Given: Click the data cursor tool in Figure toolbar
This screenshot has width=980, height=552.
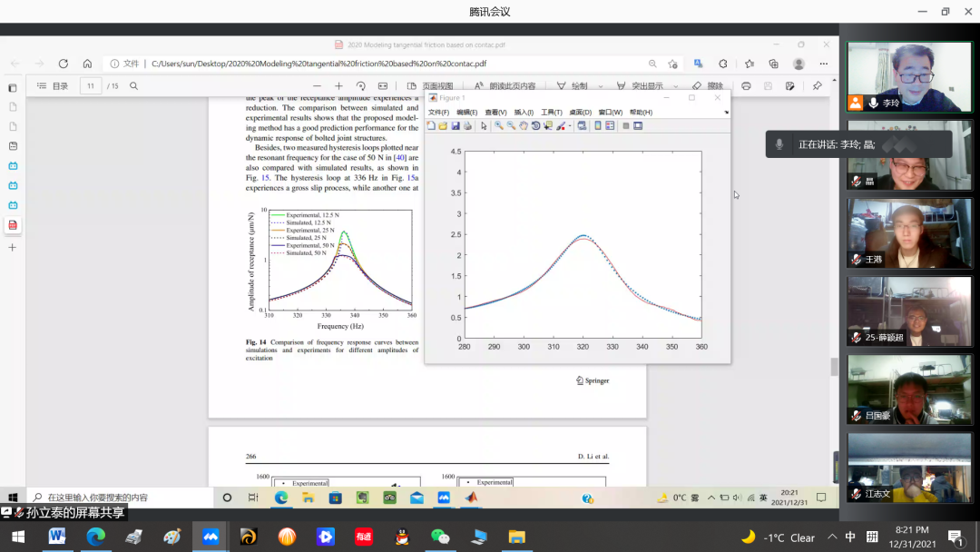Looking at the screenshot, I should 548,126.
